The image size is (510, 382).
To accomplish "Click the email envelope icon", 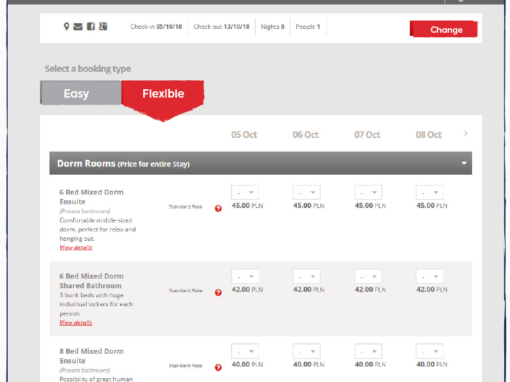I will coord(78,26).
